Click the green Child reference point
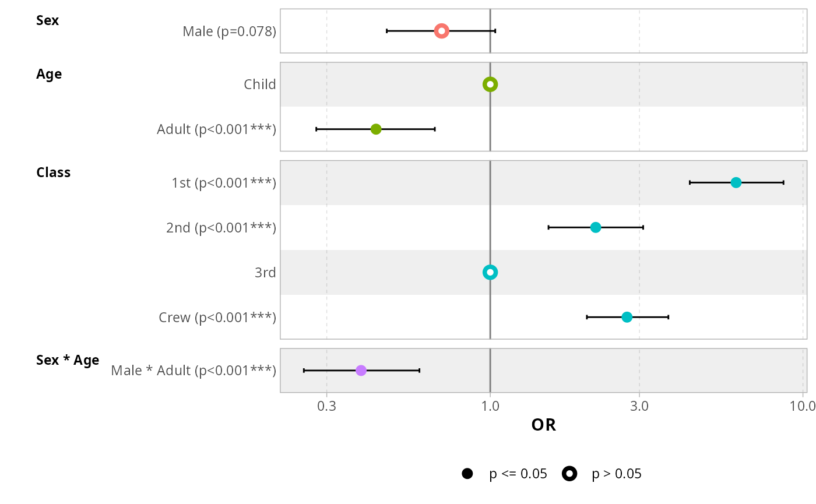816x504 pixels. coord(490,84)
